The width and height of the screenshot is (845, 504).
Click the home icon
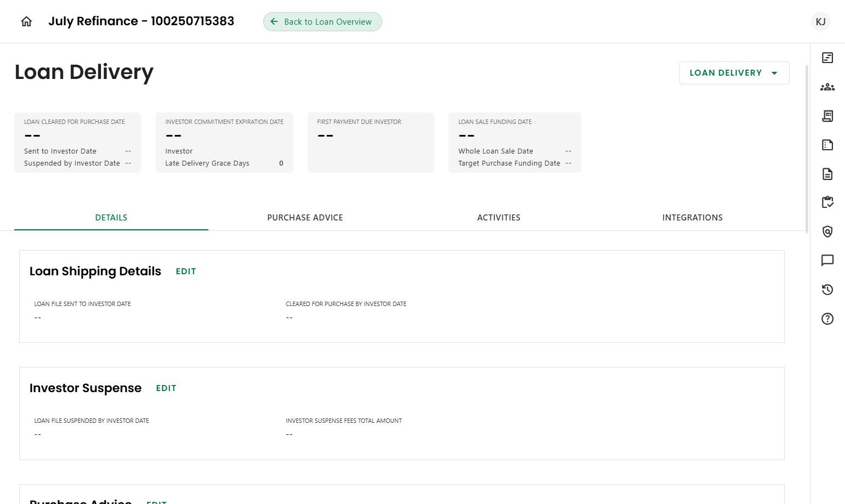pos(26,21)
